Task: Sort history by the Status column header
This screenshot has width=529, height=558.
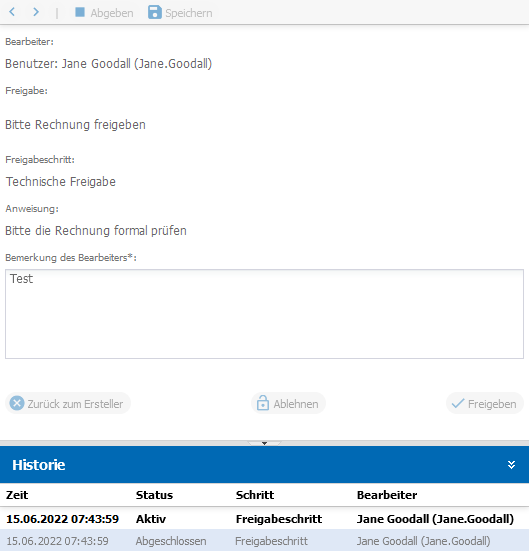Action: tap(154, 495)
